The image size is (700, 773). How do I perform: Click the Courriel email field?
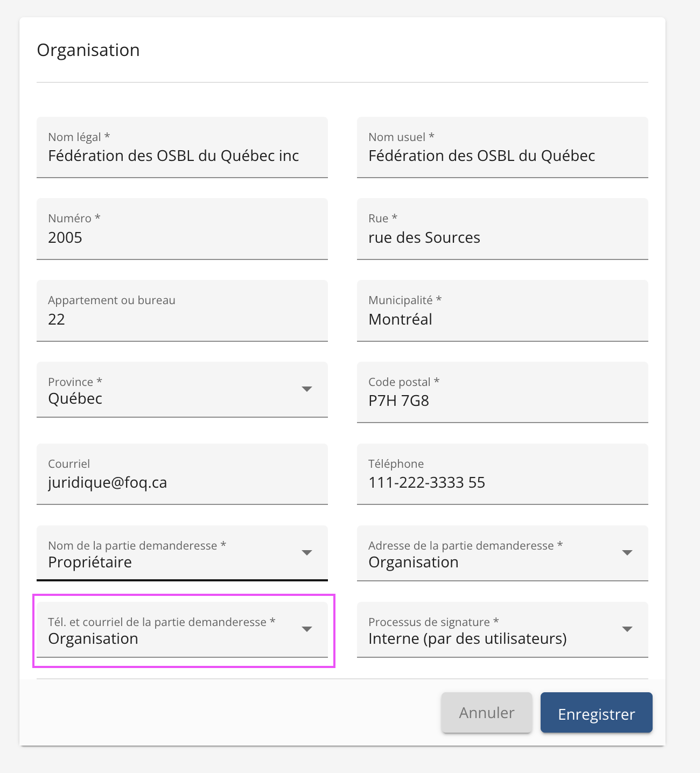point(182,482)
